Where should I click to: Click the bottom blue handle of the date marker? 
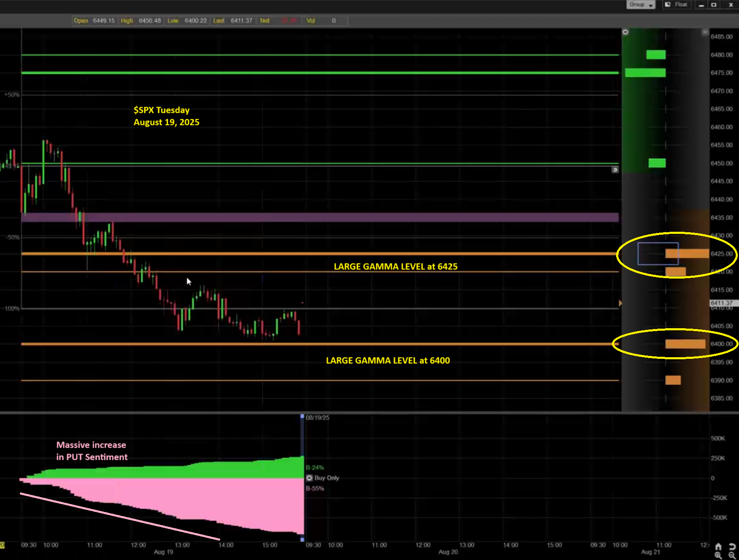(302, 540)
